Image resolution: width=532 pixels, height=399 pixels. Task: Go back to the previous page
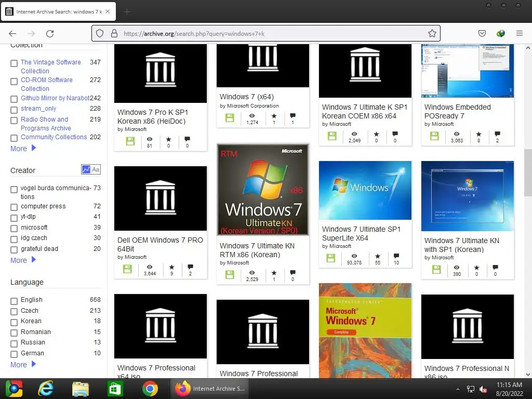(12, 34)
